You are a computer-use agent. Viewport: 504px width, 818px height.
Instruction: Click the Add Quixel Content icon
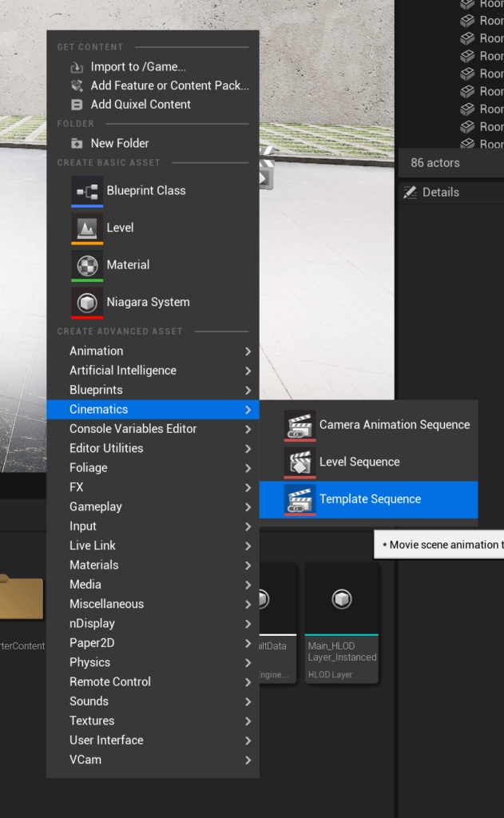coord(77,105)
